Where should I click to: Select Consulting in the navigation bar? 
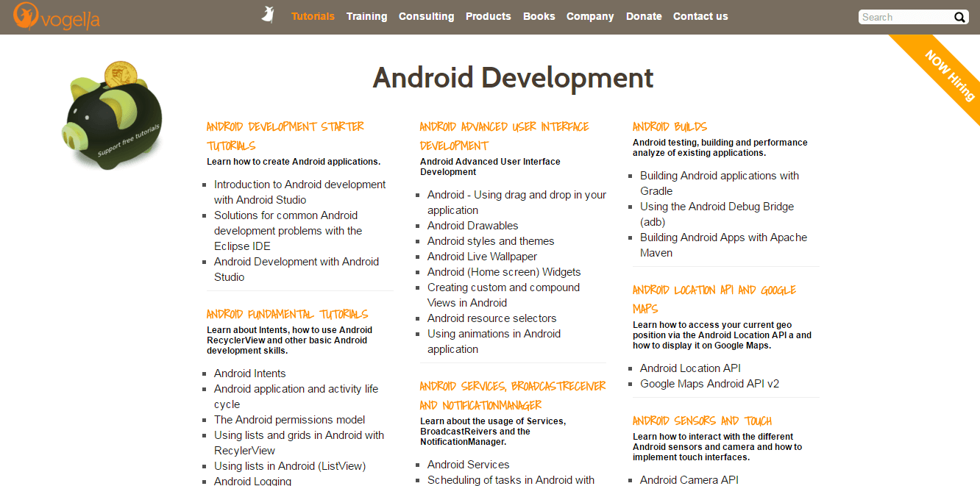pyautogui.click(x=426, y=16)
